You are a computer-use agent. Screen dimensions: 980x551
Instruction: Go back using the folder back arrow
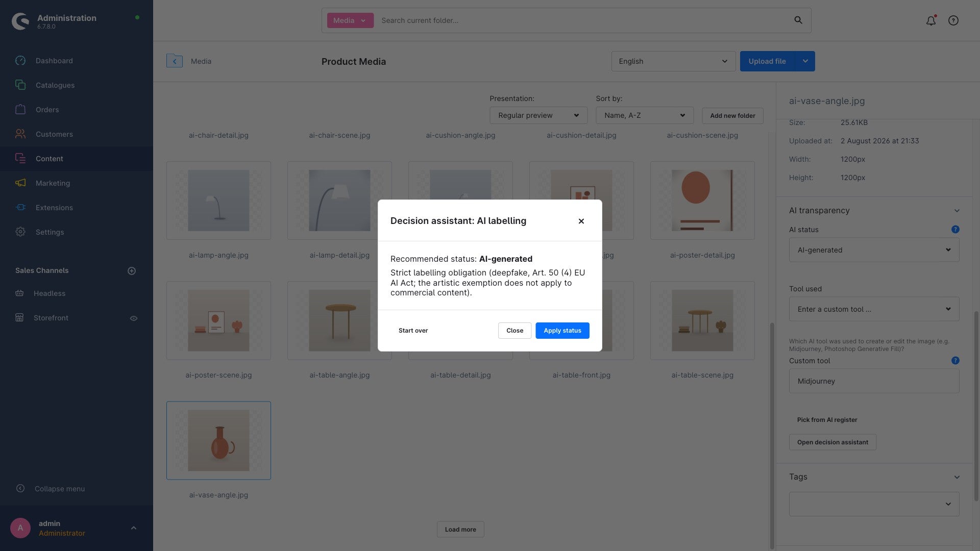(175, 61)
